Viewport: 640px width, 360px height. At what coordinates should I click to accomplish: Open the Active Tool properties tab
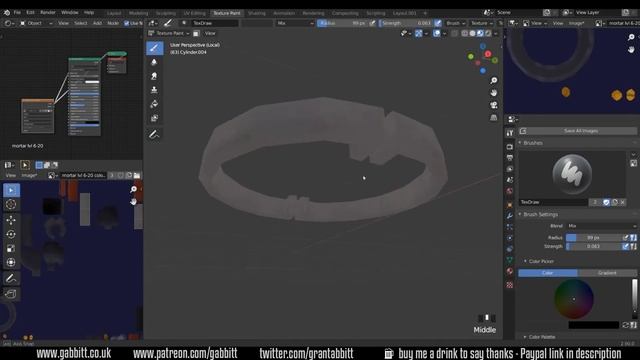click(x=510, y=133)
